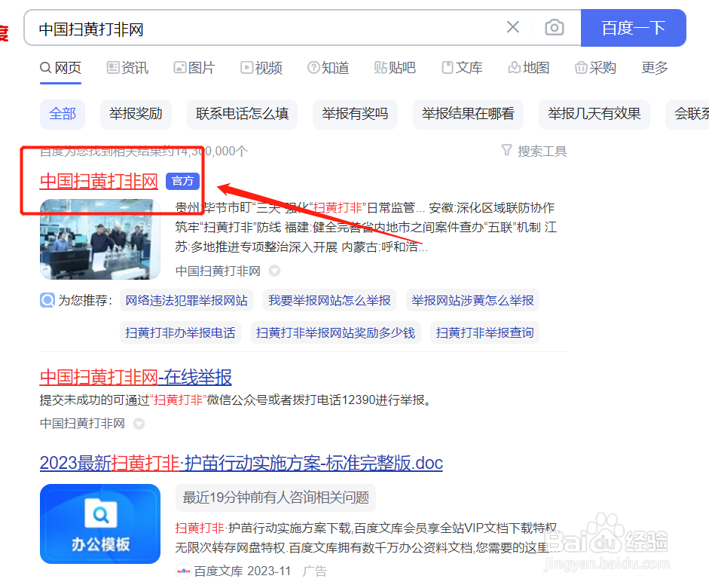Select the 联系电话怎么填 filter chip
The height and width of the screenshot is (588, 709).
point(242,114)
